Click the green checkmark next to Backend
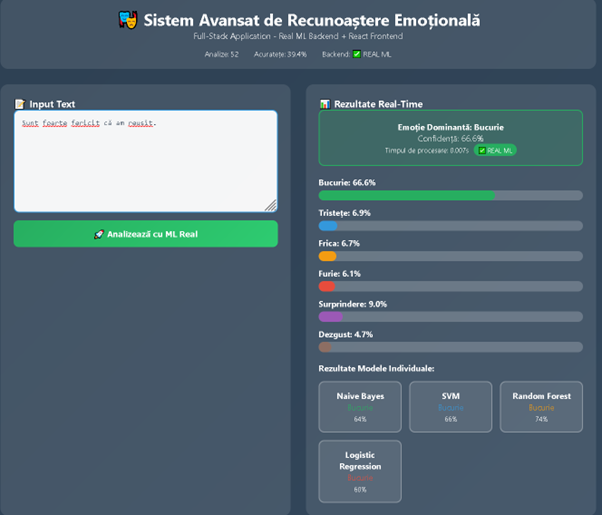This screenshot has height=515, width=602. tap(356, 54)
